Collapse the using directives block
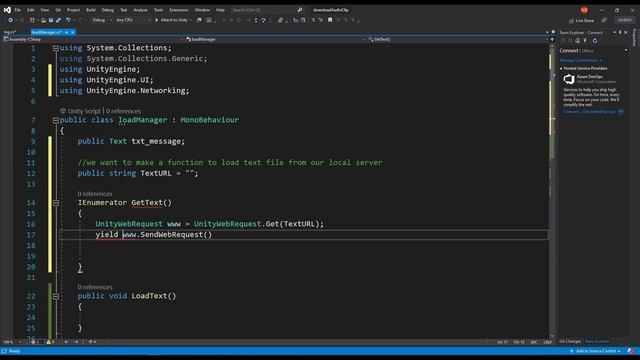 pyautogui.click(x=56, y=48)
